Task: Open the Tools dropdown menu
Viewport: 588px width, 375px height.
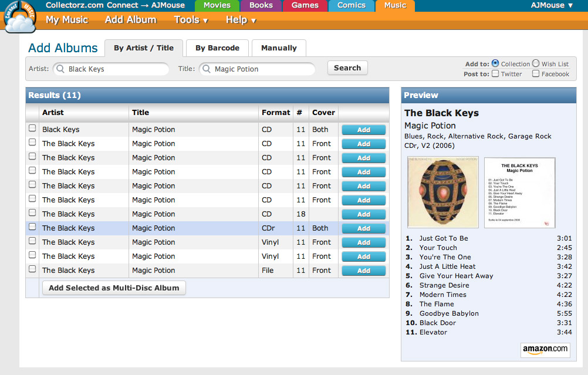Action: point(191,20)
